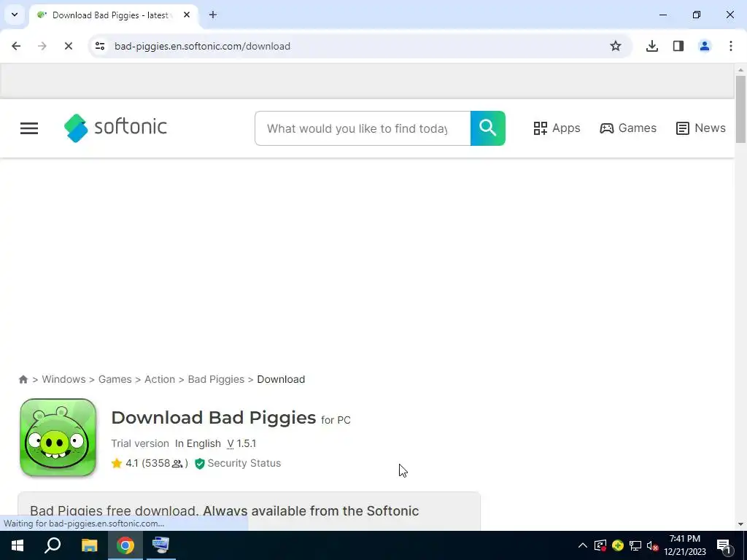Bookmark this page with star
The width and height of the screenshot is (747, 560).
click(x=616, y=46)
